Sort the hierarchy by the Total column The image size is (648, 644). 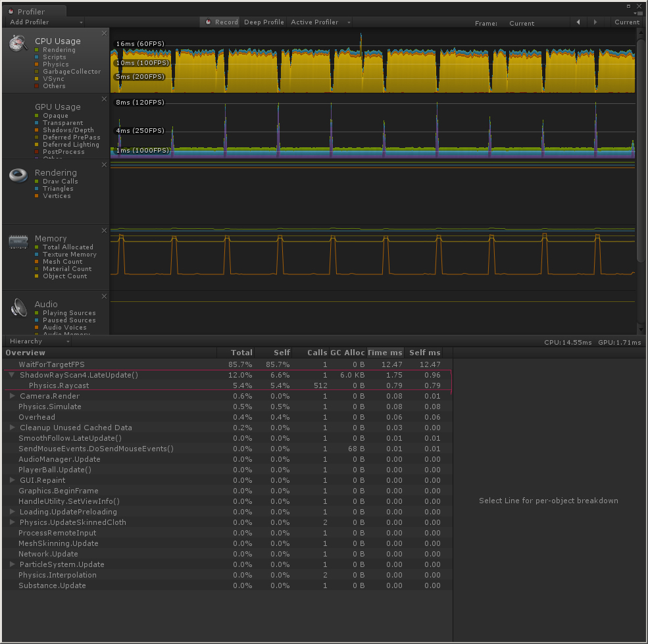[241, 353]
